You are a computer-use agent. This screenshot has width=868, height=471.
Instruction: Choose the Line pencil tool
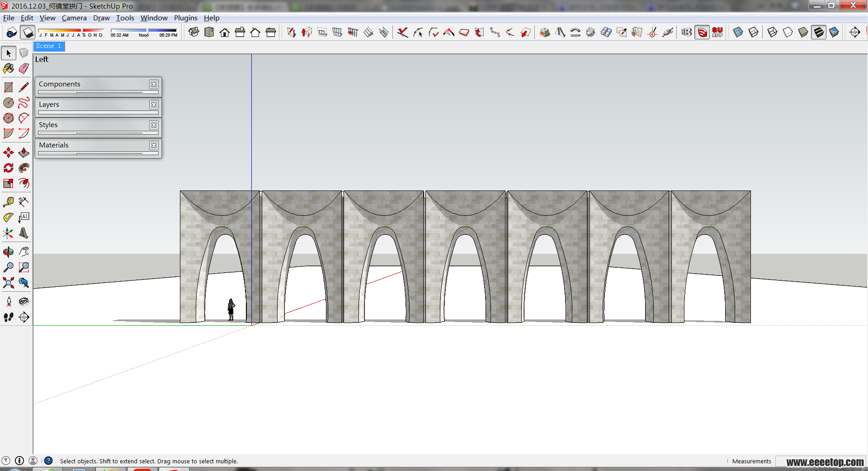pos(24,87)
